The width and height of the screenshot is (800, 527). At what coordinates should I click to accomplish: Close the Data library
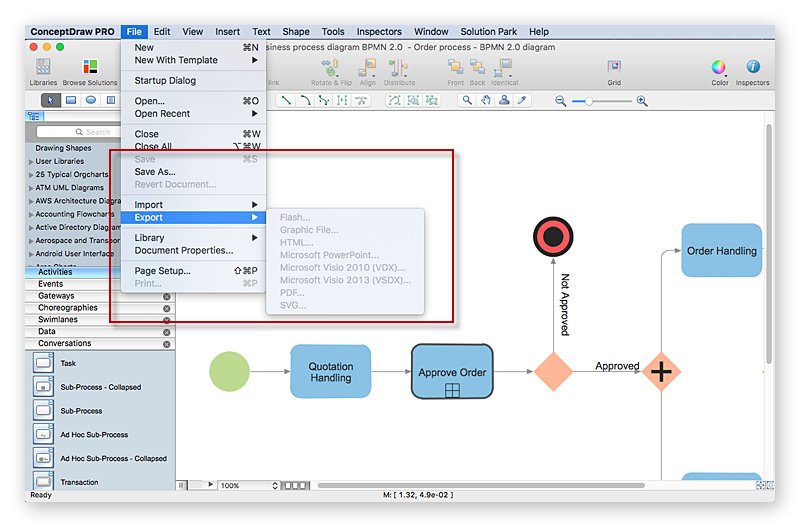coord(166,332)
